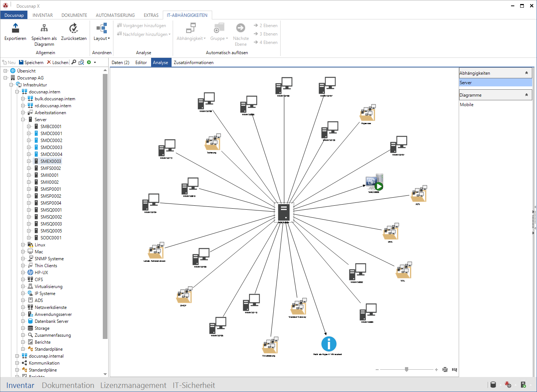Open the IT-Sicherheit module link
537x392 pixels.
194,385
